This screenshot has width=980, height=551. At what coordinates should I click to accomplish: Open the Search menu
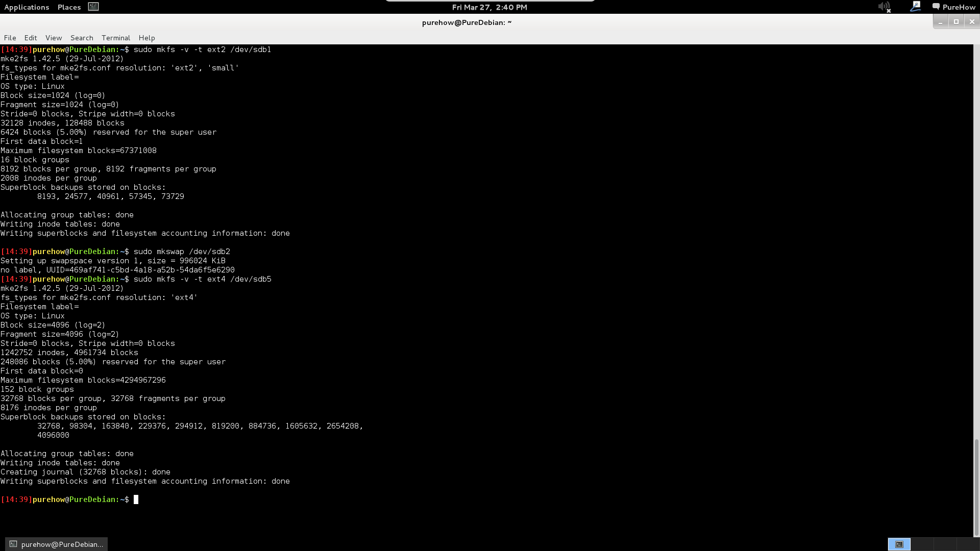82,38
